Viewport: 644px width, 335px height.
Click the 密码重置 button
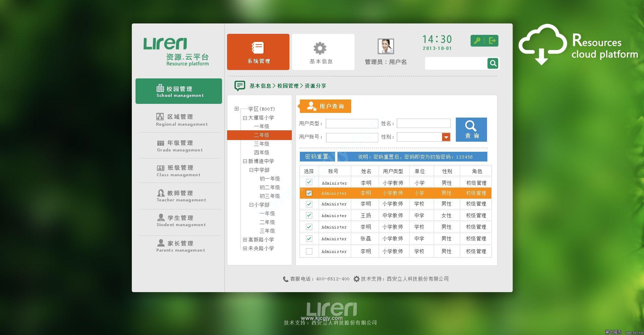click(x=317, y=157)
